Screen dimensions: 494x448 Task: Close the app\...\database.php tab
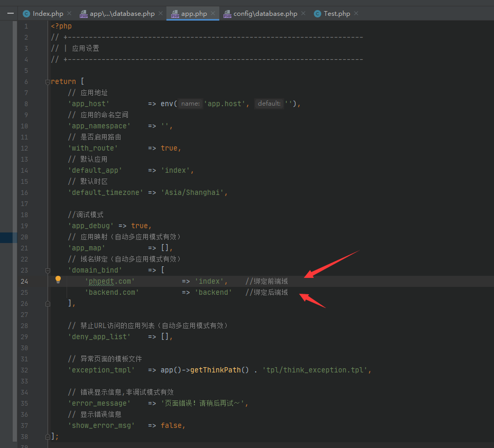[161, 13]
